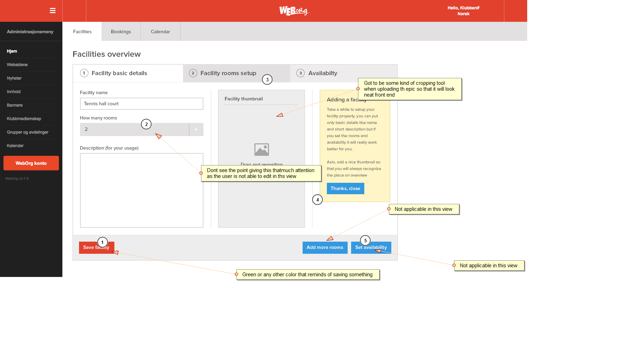Click the Facility name label
The width and height of the screenshot is (644, 350).
pos(94,92)
